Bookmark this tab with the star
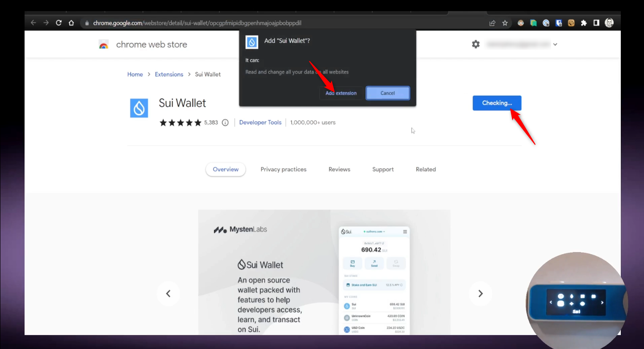This screenshot has width=644, height=349. [505, 23]
